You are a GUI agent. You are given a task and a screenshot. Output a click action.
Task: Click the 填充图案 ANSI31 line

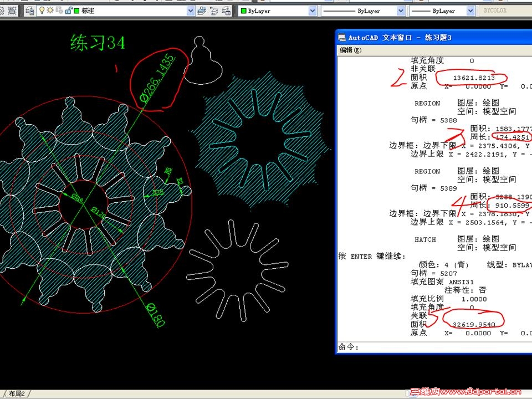(x=442, y=282)
